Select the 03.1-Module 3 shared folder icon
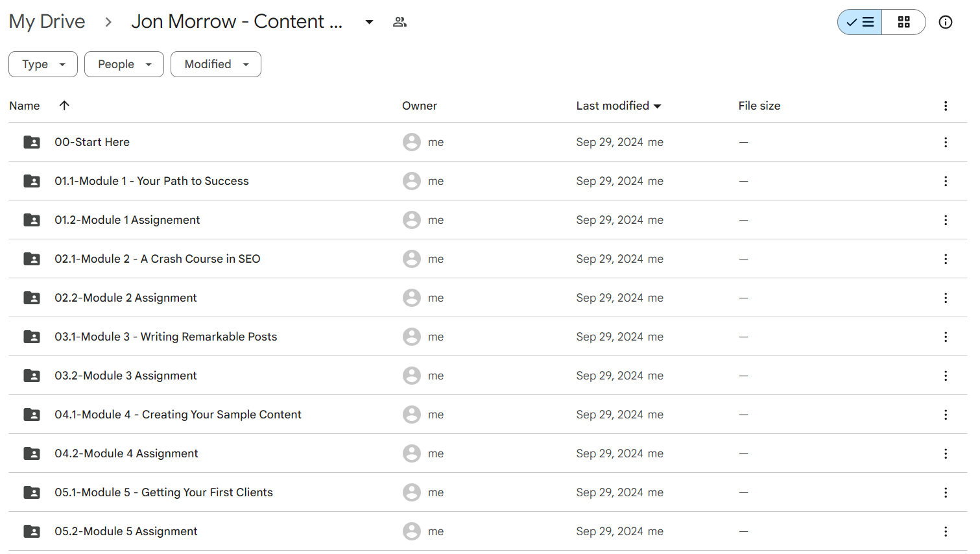 tap(32, 337)
